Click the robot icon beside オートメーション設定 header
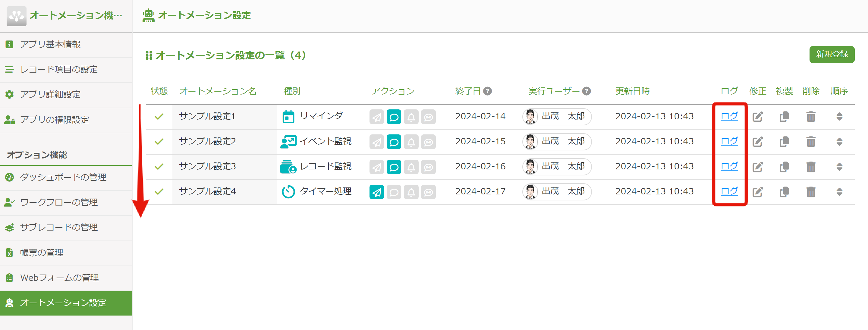Viewport: 868px width, 330px height. click(148, 15)
